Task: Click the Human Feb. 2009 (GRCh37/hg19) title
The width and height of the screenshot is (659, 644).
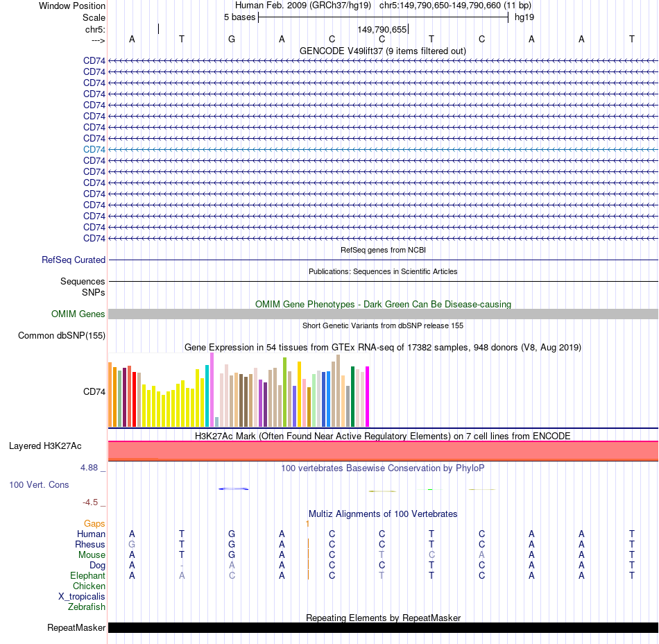Action: (x=303, y=6)
